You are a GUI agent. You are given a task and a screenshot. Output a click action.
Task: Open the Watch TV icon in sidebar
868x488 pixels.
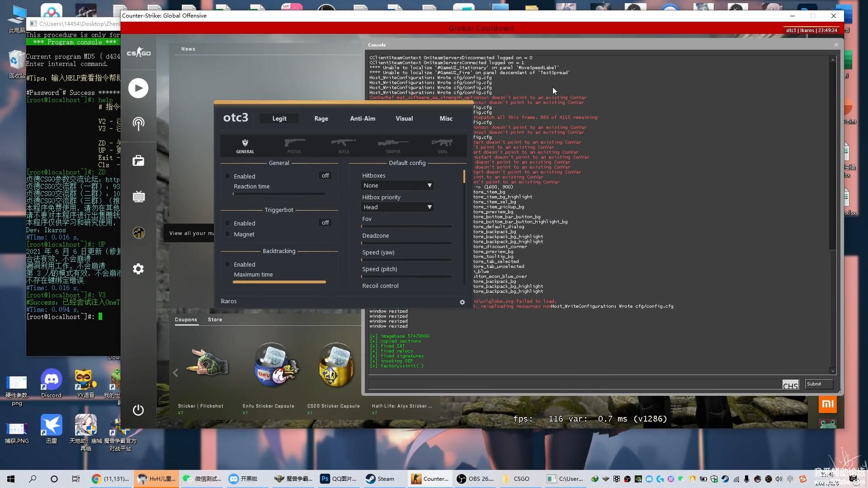(138, 197)
